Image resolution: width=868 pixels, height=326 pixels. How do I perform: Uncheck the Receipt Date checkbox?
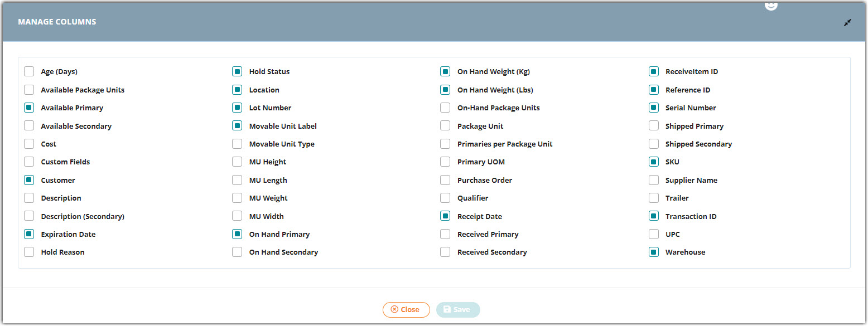pos(445,216)
